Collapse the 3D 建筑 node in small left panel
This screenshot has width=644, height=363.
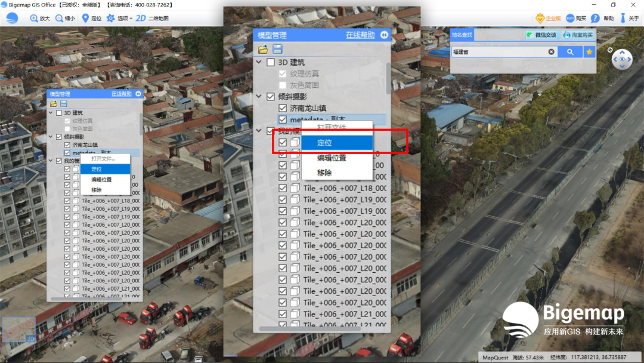[51, 113]
